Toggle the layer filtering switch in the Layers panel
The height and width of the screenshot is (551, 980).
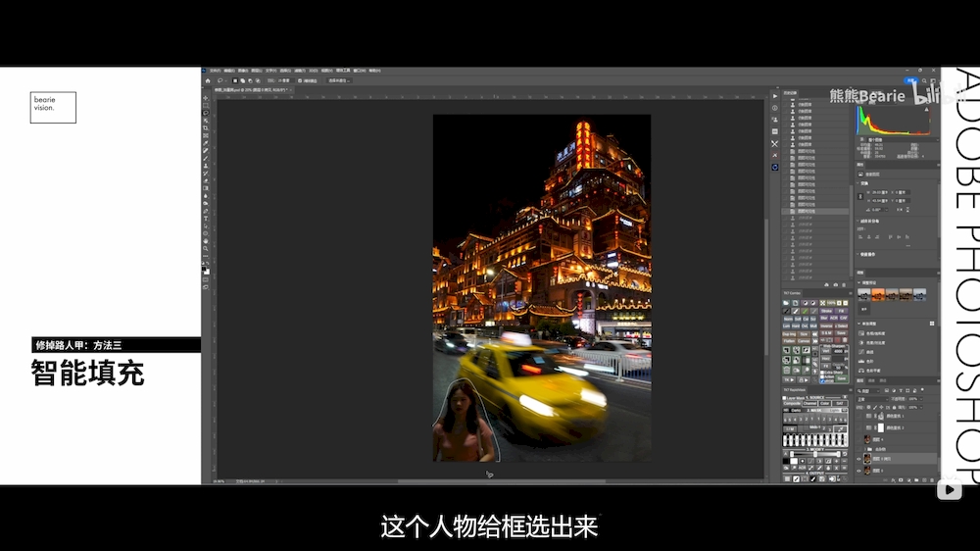tap(922, 390)
